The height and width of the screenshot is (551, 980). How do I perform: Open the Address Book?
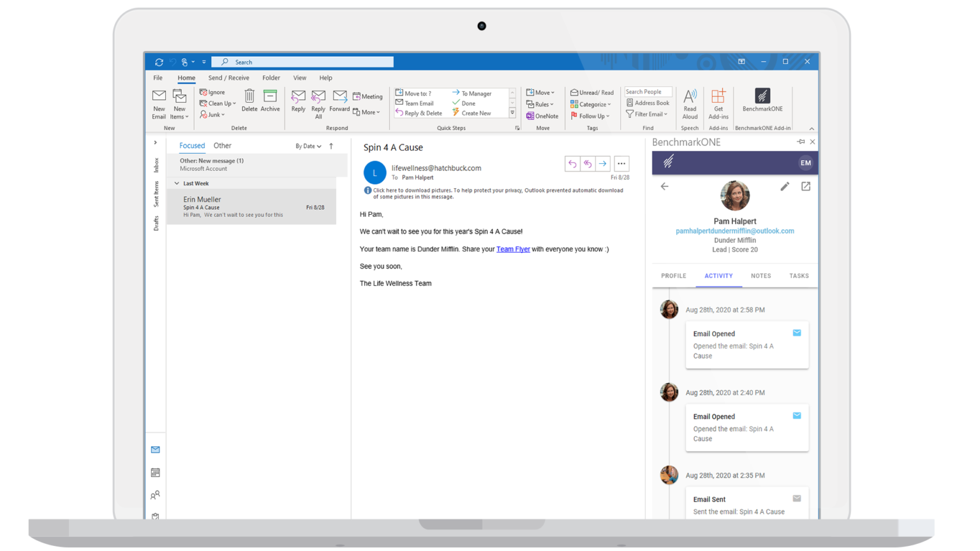point(648,102)
